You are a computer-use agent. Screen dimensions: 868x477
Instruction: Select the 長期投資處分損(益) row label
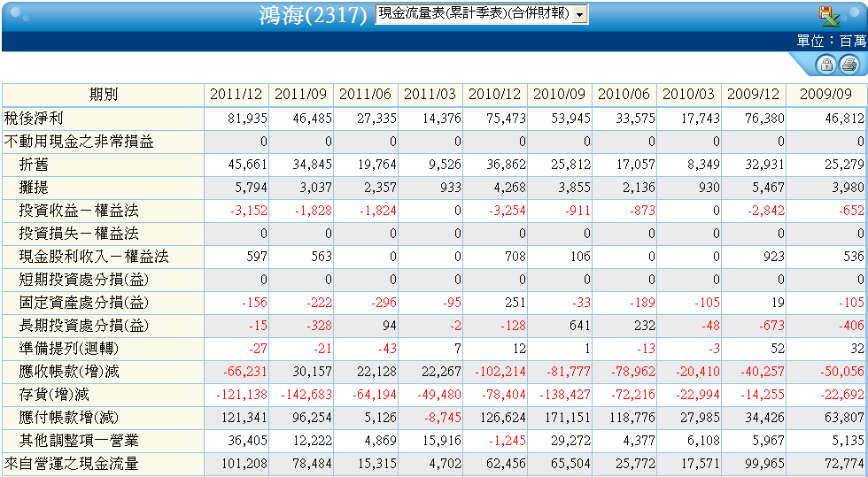click(84, 326)
